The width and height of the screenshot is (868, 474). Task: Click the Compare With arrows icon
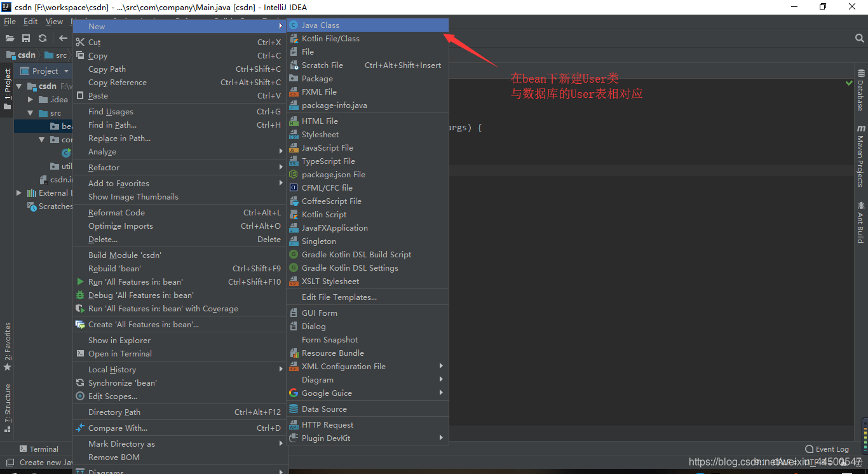click(x=80, y=428)
